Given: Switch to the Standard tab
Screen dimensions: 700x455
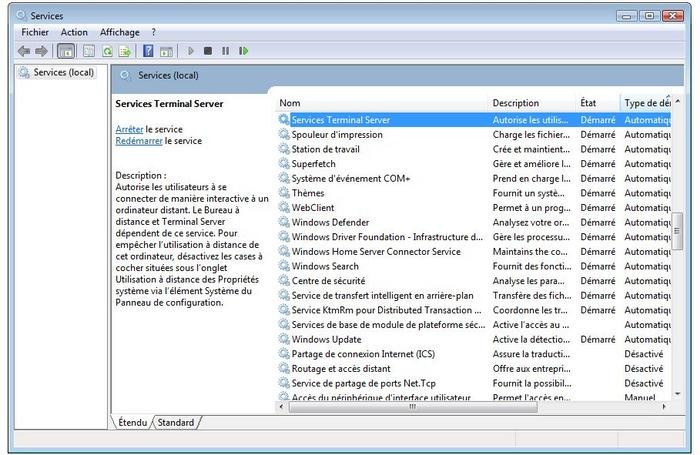Looking at the screenshot, I should 176,422.
